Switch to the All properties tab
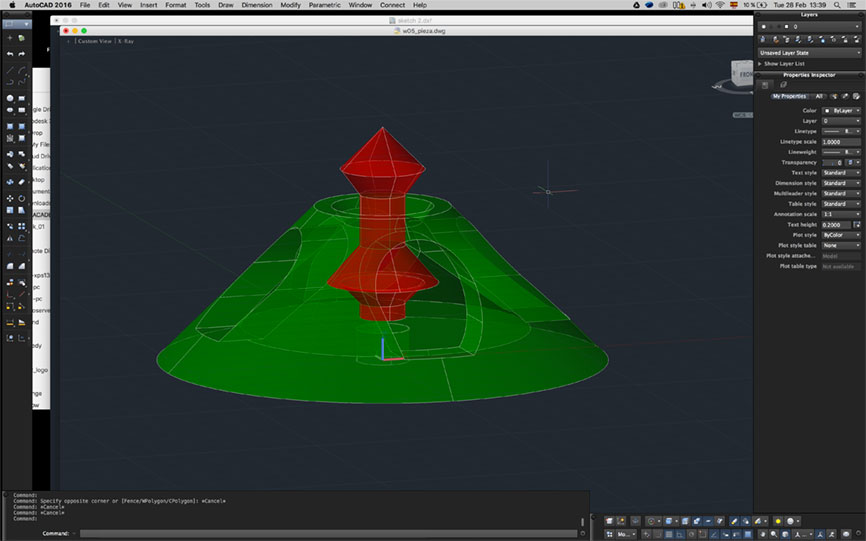 [x=819, y=96]
